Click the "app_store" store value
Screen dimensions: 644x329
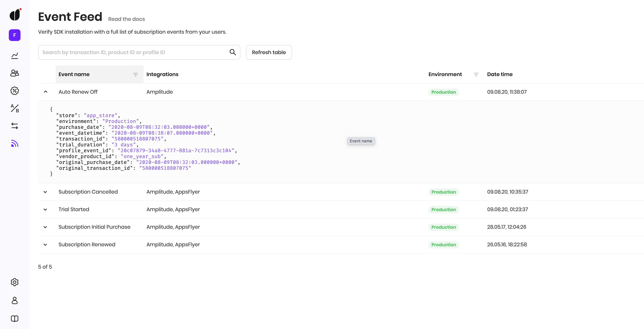click(101, 115)
